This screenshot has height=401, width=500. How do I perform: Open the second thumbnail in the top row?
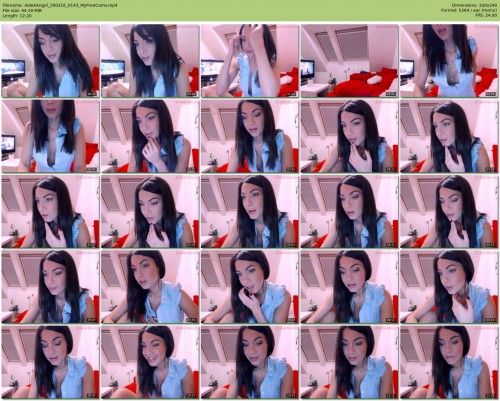pyautogui.click(x=150, y=61)
